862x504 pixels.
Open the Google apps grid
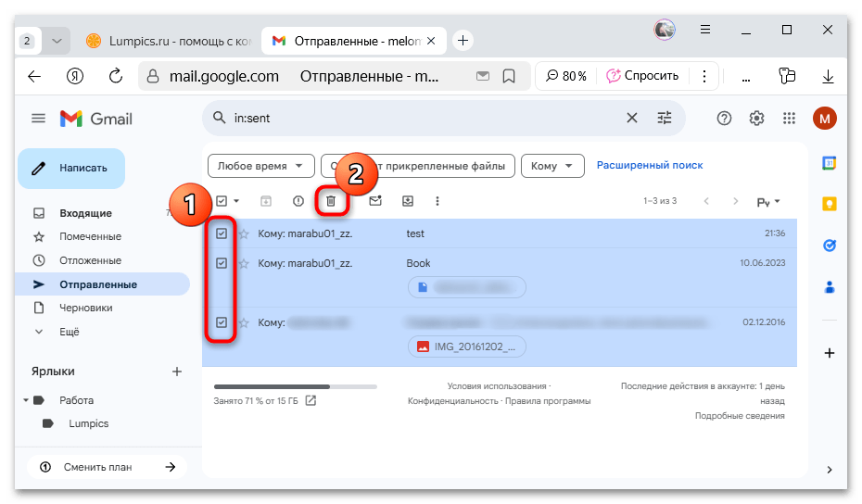click(x=790, y=119)
